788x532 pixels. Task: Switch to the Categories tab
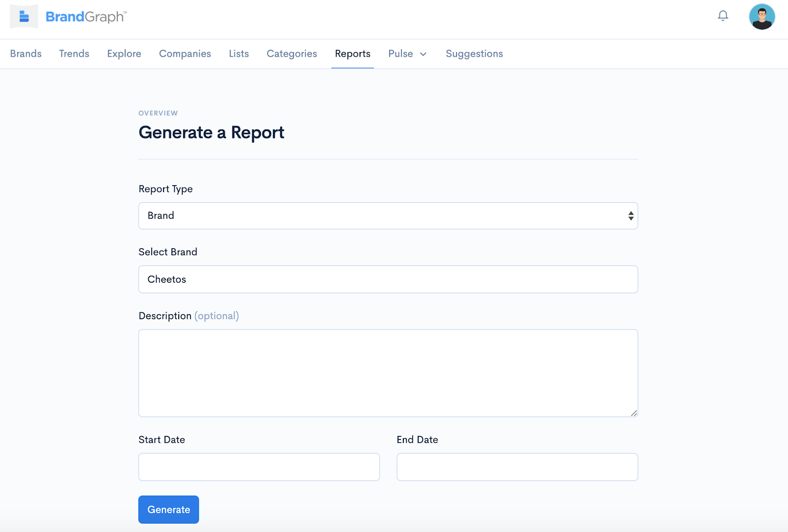pyautogui.click(x=292, y=54)
